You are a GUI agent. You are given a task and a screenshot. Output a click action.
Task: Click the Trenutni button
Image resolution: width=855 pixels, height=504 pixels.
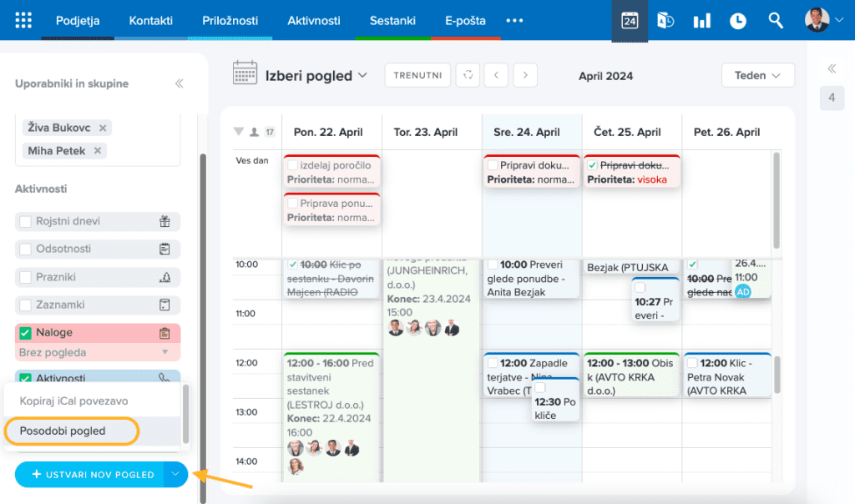tap(417, 75)
